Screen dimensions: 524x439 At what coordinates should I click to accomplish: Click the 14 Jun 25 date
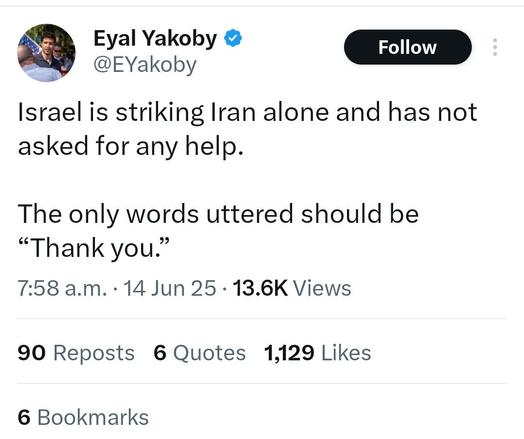click(170, 288)
